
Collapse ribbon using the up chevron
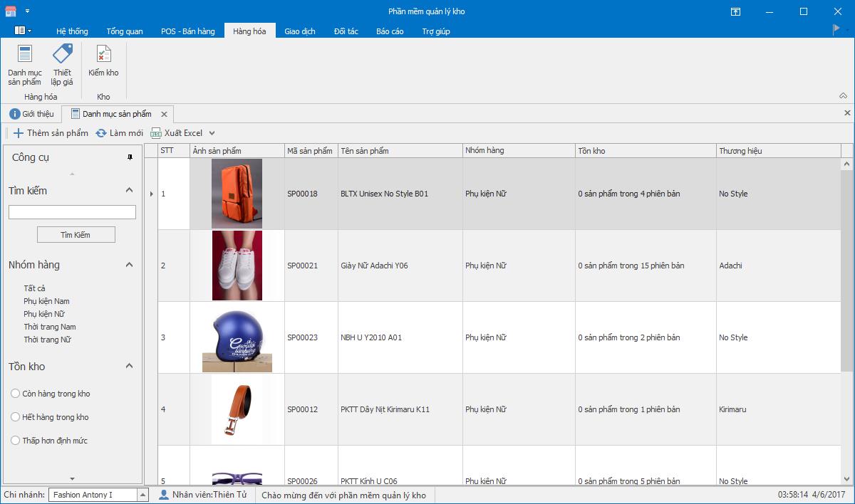pyautogui.click(x=844, y=96)
